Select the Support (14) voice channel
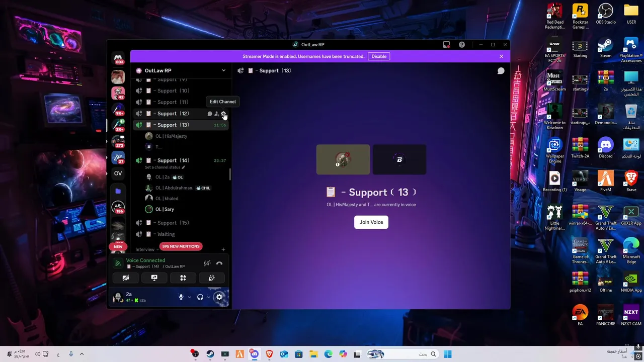This screenshot has height=362, width=644. (181, 160)
